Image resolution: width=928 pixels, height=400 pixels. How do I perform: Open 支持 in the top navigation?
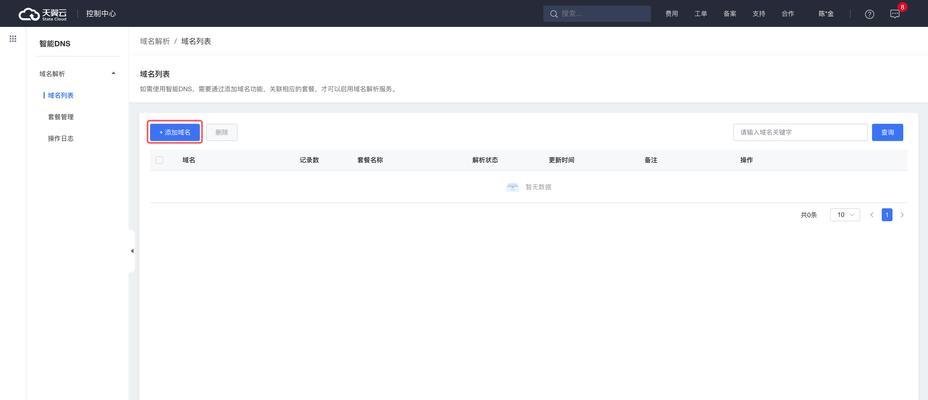759,14
